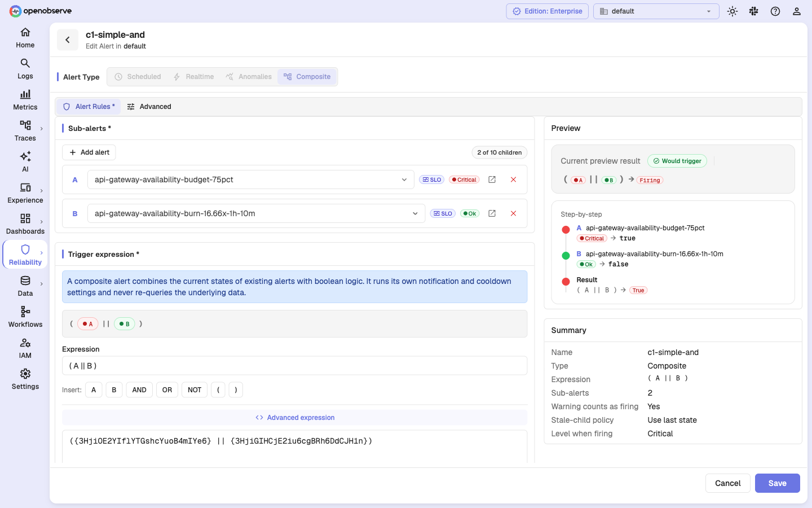812x508 pixels.
Task: Go to Metrics in the sidebar
Action: tap(25, 100)
